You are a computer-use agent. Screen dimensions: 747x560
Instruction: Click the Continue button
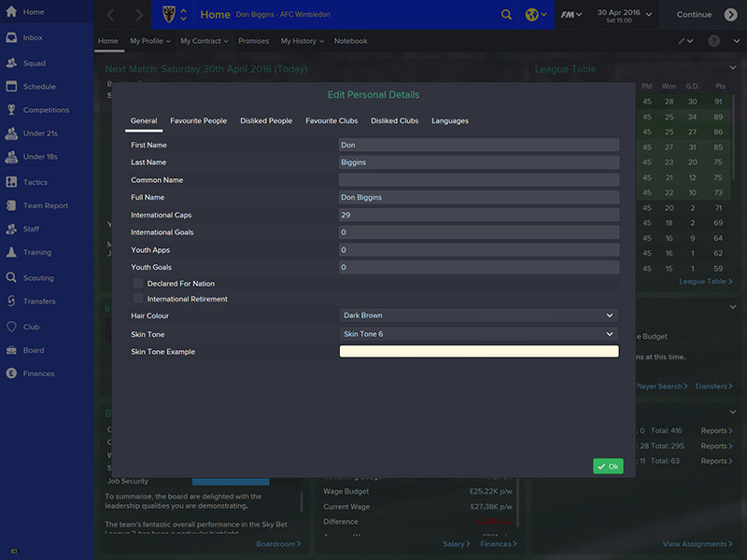707,15
